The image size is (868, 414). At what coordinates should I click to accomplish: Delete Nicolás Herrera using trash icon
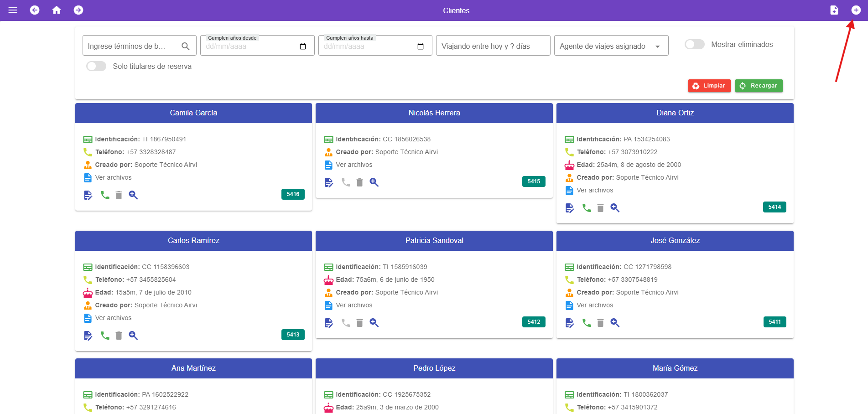359,182
